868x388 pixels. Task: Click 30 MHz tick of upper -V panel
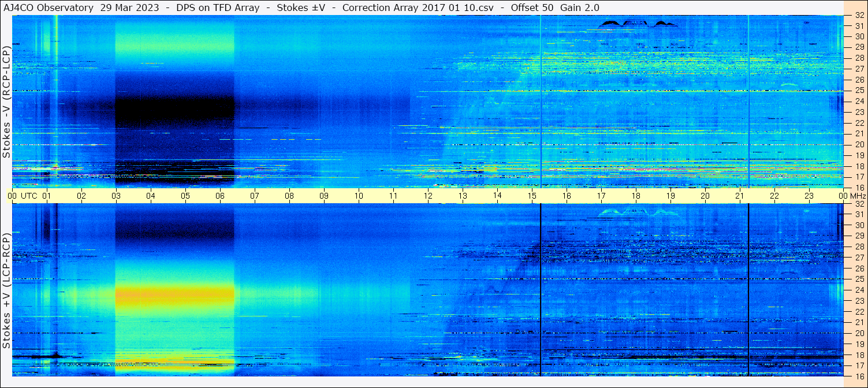pos(859,36)
